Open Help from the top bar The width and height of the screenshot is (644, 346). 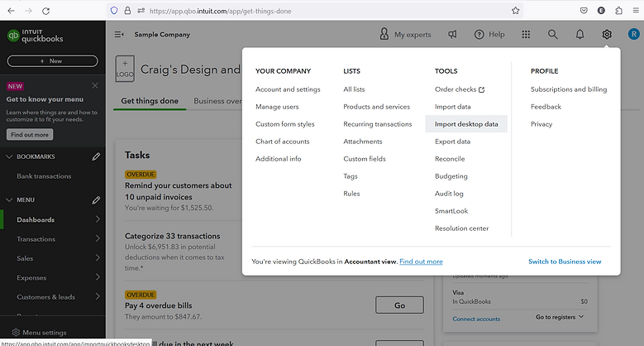click(x=489, y=35)
